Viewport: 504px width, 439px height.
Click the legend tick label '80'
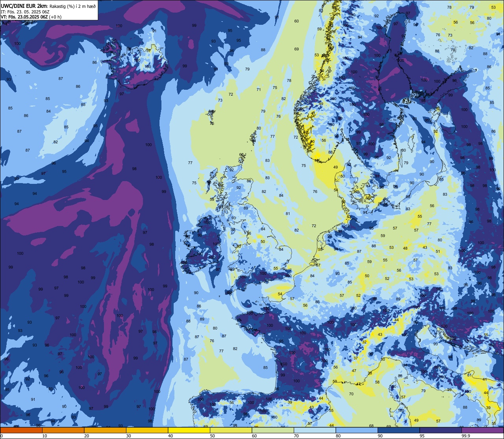338,436
